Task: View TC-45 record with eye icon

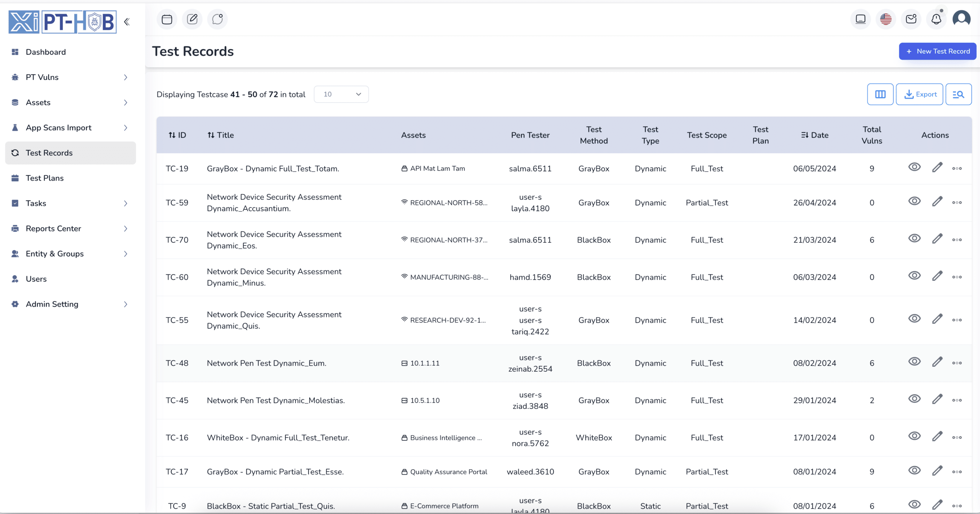Action: coord(915,399)
